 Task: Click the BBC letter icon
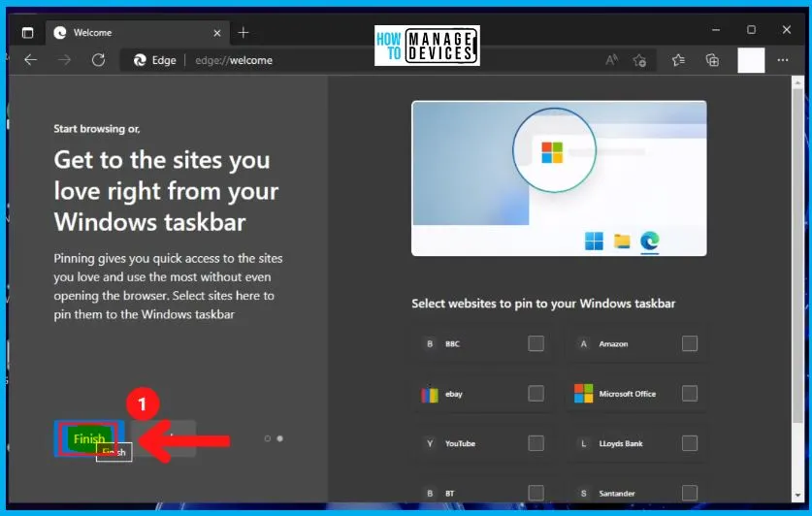[x=430, y=343]
